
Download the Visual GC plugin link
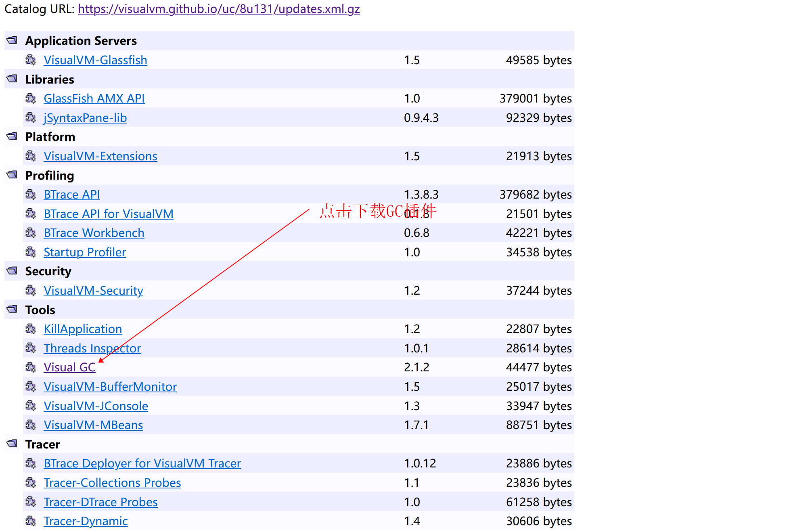tap(69, 367)
